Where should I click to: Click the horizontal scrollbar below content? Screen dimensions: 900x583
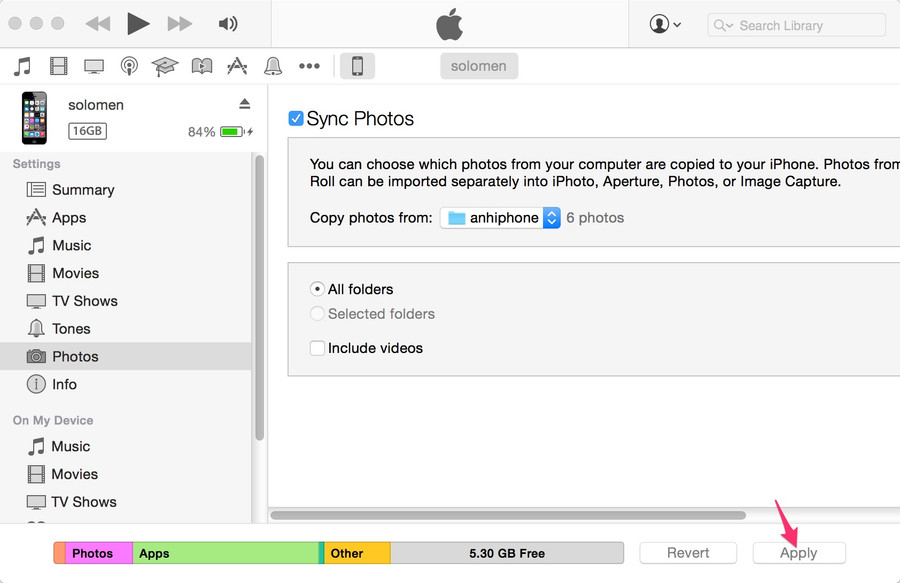(508, 515)
